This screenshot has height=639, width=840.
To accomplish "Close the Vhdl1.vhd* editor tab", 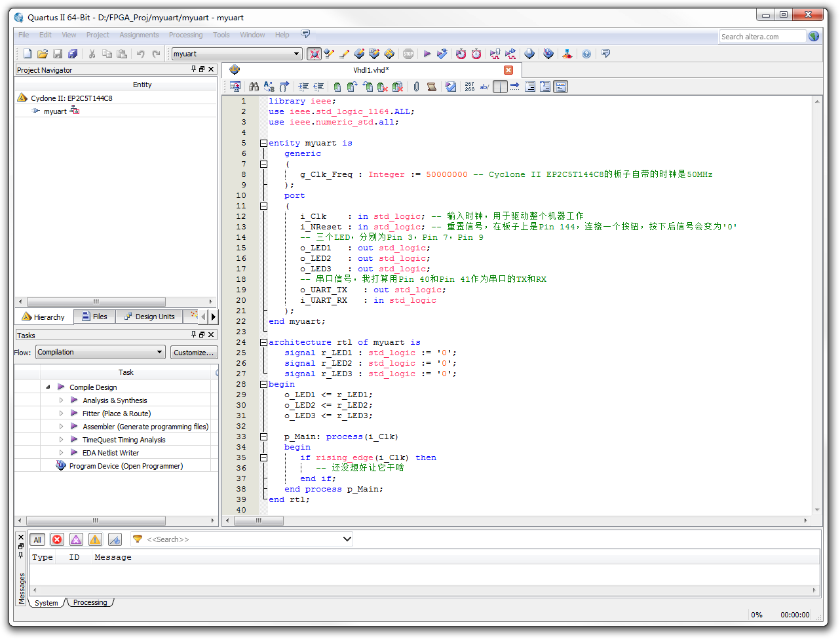I will pyautogui.click(x=508, y=70).
